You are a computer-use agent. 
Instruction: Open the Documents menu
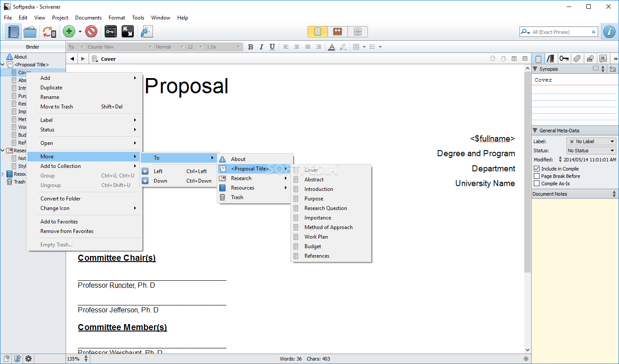(88, 18)
